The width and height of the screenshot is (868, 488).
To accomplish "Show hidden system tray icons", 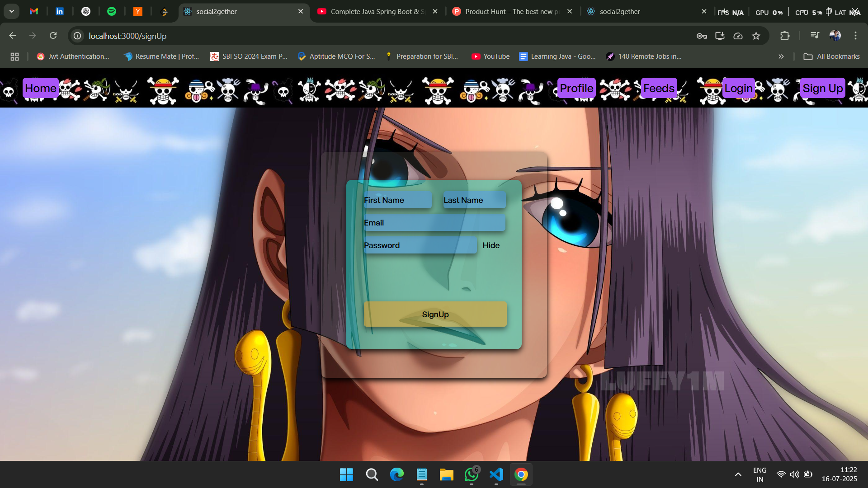I will click(738, 474).
